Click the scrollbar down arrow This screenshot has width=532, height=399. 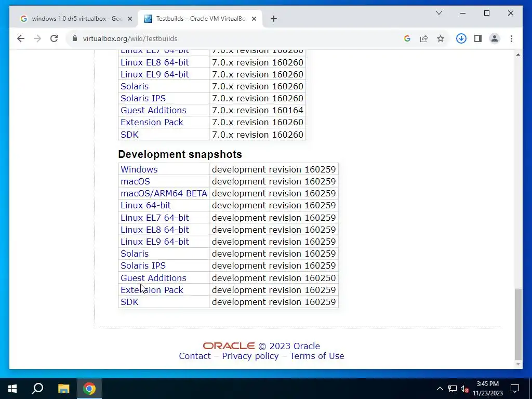[518, 364]
